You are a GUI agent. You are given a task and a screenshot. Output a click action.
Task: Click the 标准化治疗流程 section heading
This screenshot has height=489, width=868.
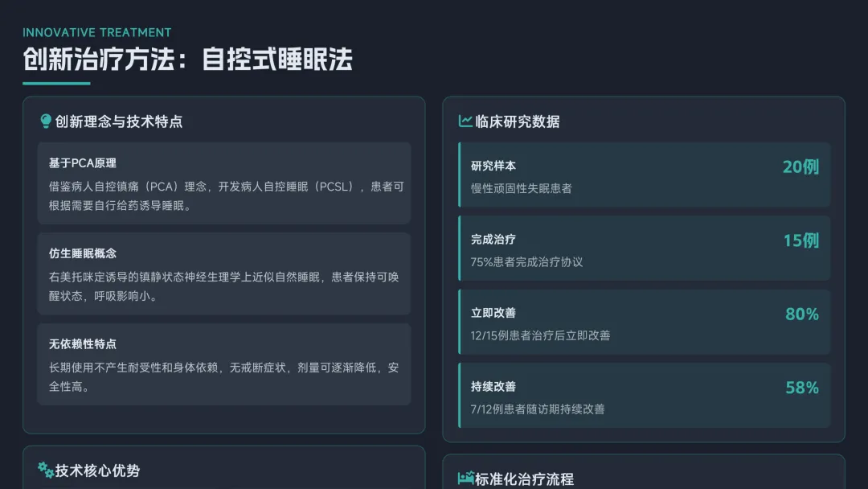(524, 479)
